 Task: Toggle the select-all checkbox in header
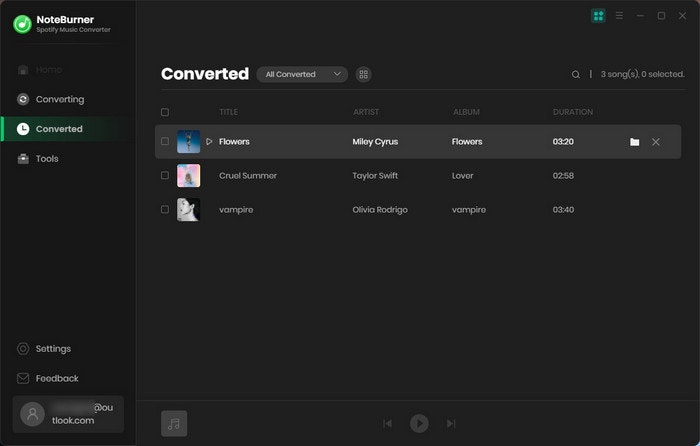[165, 112]
